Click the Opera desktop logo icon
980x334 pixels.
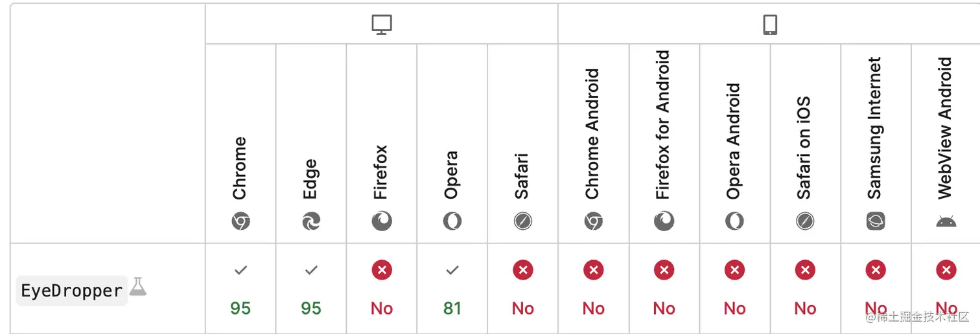tap(452, 222)
